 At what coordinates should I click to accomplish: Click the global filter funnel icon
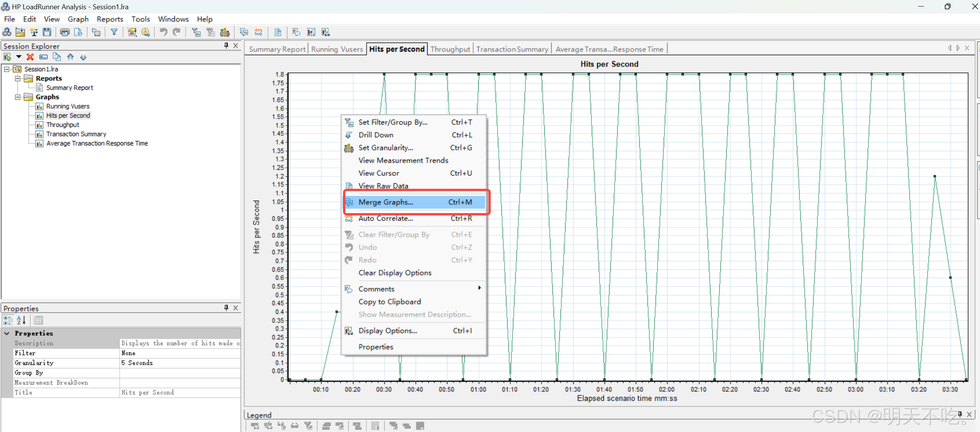point(114,32)
